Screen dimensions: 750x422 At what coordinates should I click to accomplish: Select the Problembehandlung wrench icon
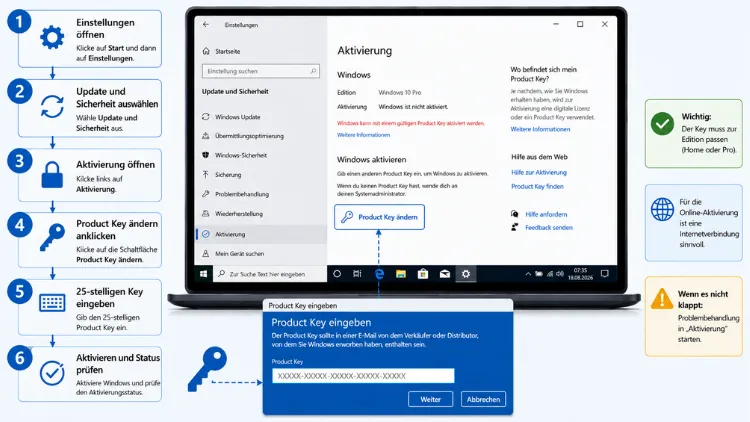pos(206,194)
